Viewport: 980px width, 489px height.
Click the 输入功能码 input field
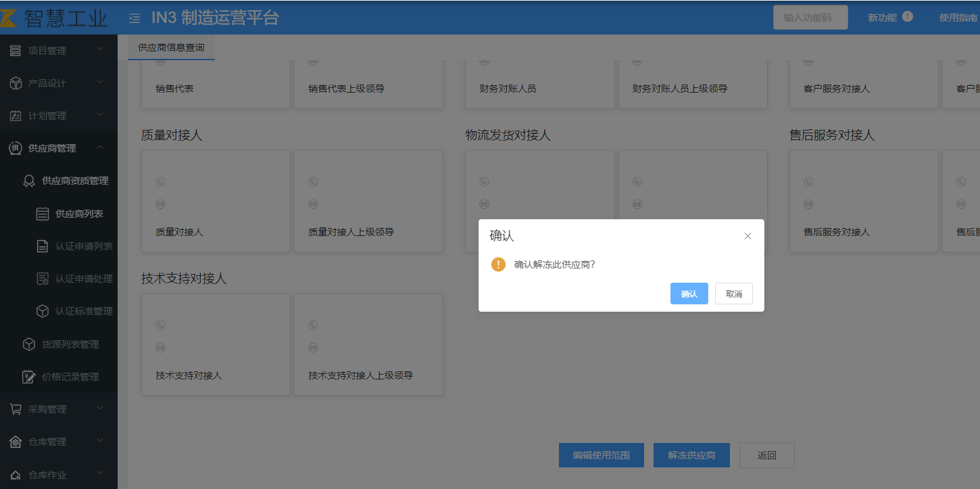click(810, 17)
